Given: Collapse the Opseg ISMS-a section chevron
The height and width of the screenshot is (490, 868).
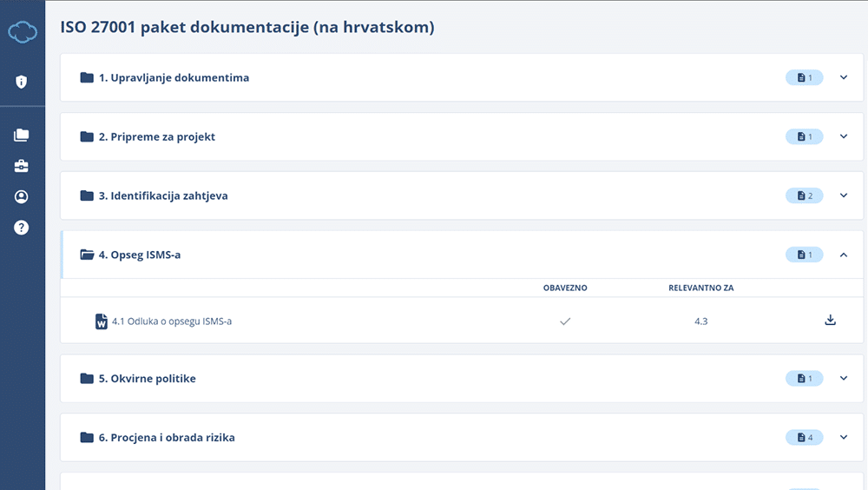Looking at the screenshot, I should [843, 255].
